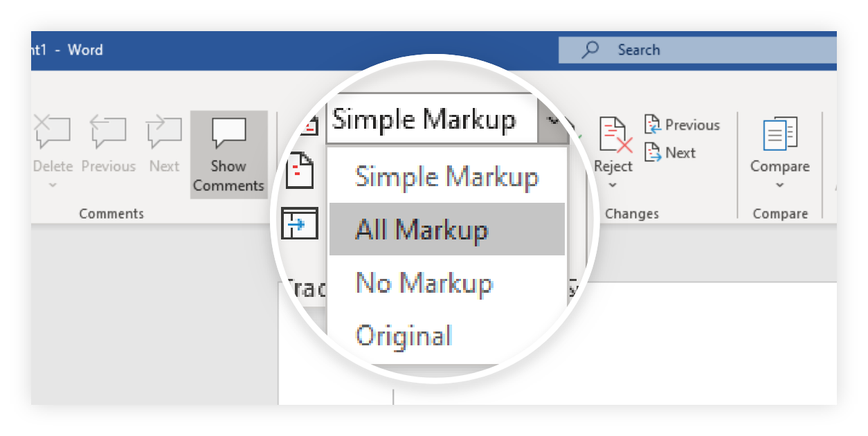Go to Previous change in Changes group
The width and height of the screenshot is (868, 436).
(682, 125)
